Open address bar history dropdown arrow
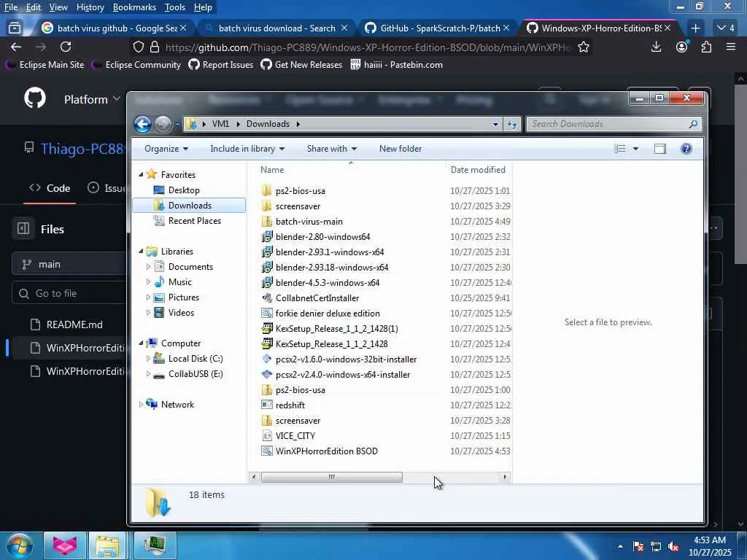Screen dimensions: 747x560 [495, 124]
